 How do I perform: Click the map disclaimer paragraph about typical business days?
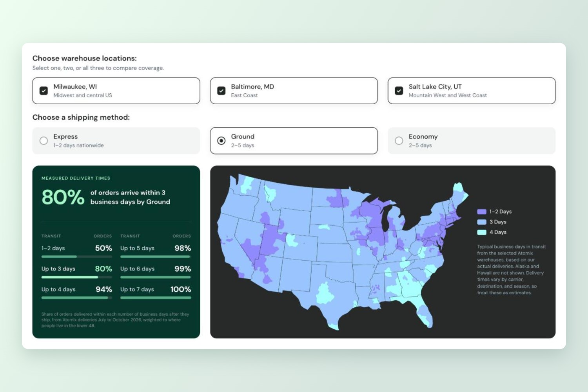pyautogui.click(x=511, y=270)
